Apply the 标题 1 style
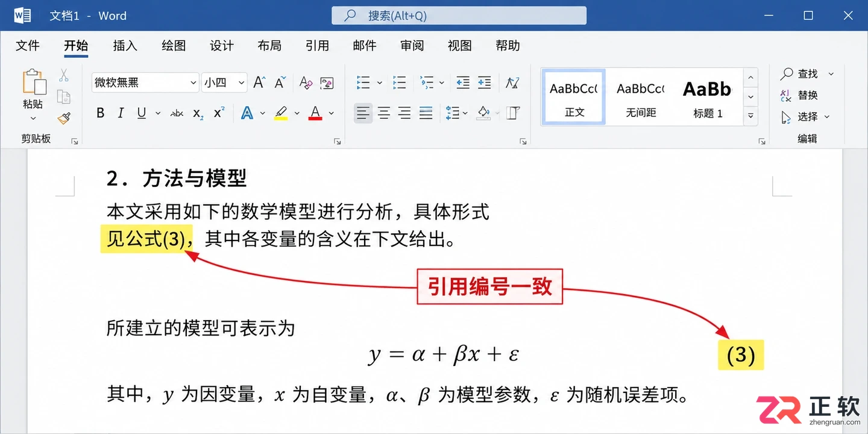 coord(708,98)
